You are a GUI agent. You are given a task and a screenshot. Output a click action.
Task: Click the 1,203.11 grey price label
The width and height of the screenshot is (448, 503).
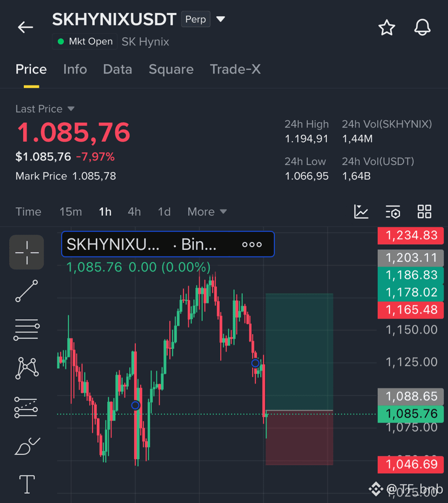pyautogui.click(x=411, y=258)
